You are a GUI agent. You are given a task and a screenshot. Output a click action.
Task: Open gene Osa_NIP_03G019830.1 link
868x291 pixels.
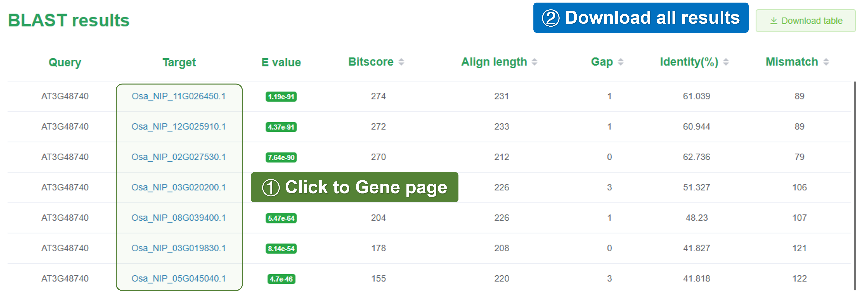point(179,248)
